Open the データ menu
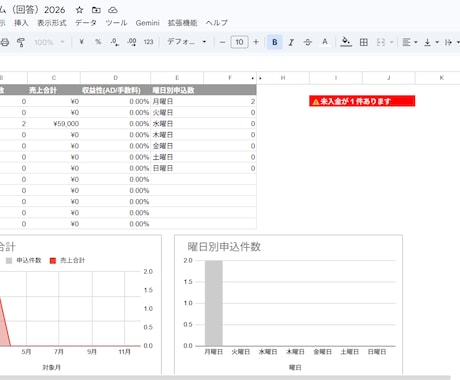The width and height of the screenshot is (460, 380). [86, 23]
